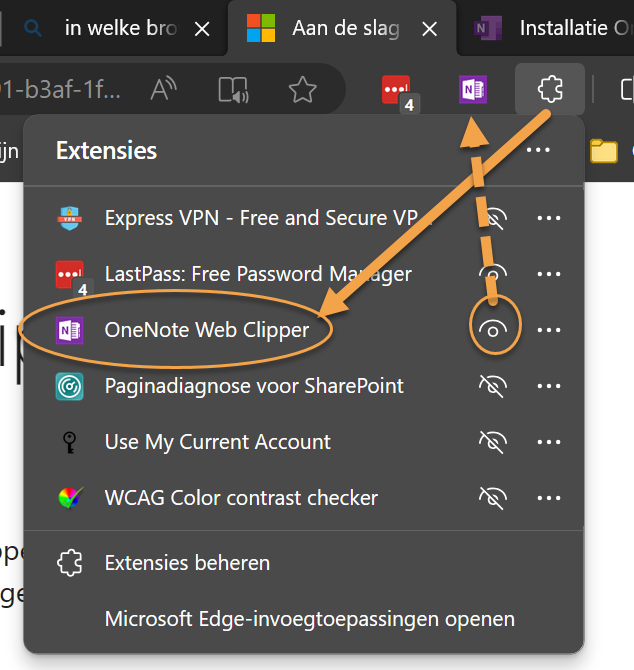
Task: Click the LastPass icon in the toolbar
Action: (x=396, y=91)
